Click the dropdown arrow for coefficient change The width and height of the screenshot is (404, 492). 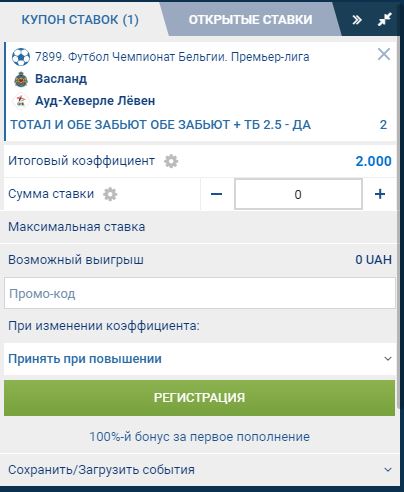tap(388, 359)
